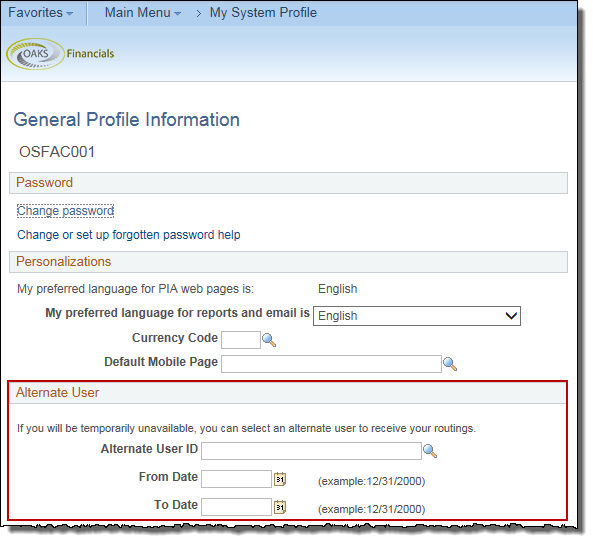Screen dimensions: 593x546
Task: Expand the Favorites dropdown menu
Action: coord(40,13)
